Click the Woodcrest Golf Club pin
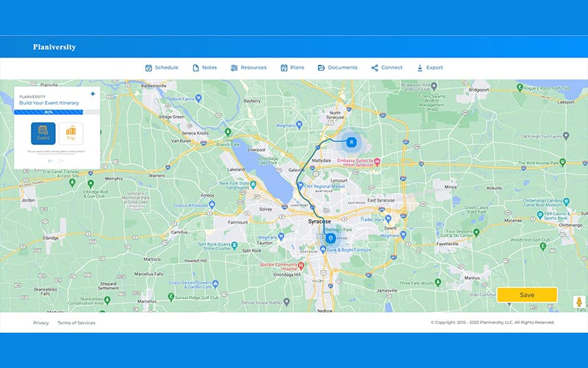The height and width of the screenshot is (368, 588). tap(542, 247)
